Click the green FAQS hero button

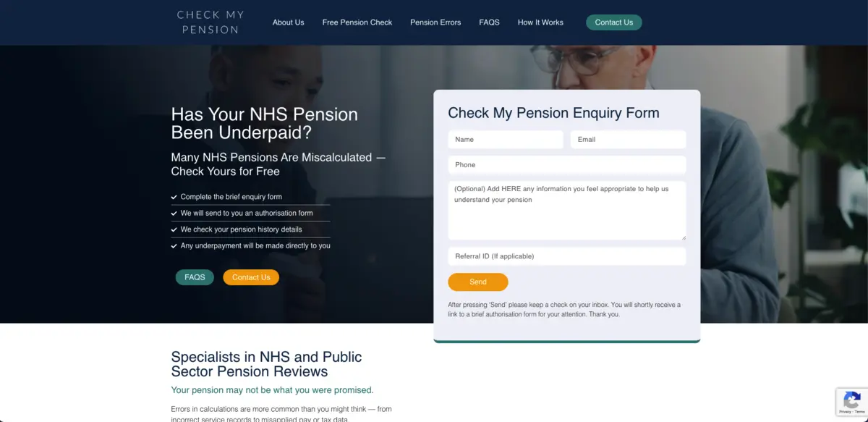[195, 277]
